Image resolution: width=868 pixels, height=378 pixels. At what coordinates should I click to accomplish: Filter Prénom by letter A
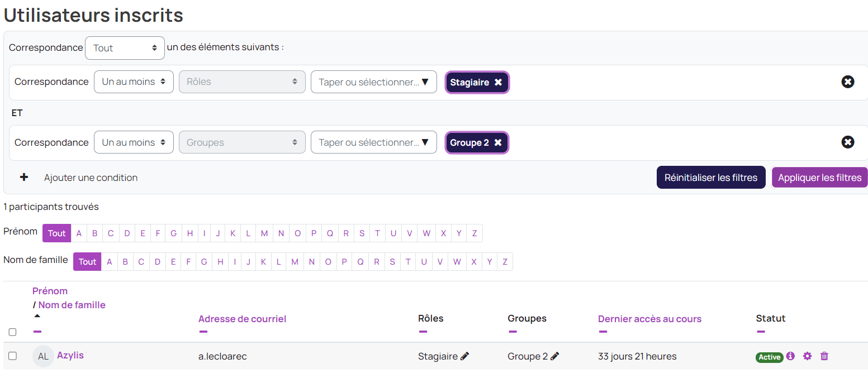(79, 233)
